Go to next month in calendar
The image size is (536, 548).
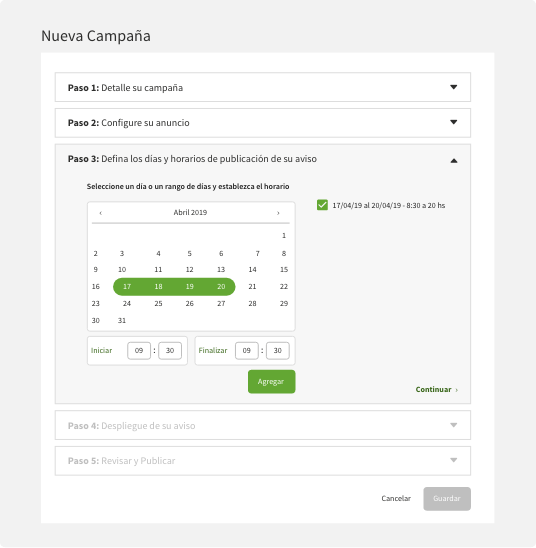278,213
